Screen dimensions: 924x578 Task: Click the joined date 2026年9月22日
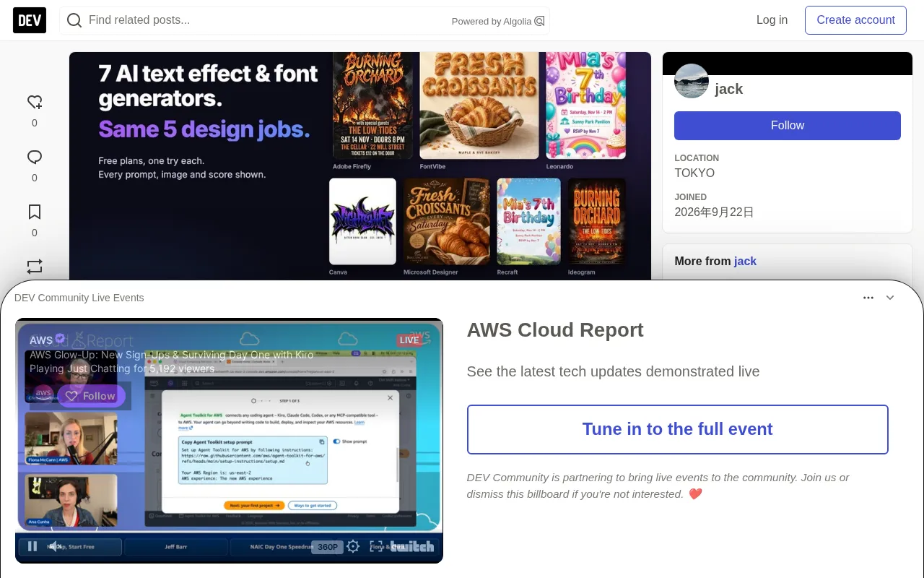tap(715, 212)
